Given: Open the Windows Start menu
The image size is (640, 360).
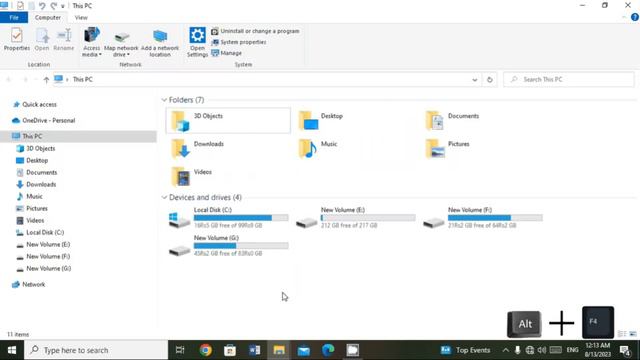Looking at the screenshot, I should (12, 350).
